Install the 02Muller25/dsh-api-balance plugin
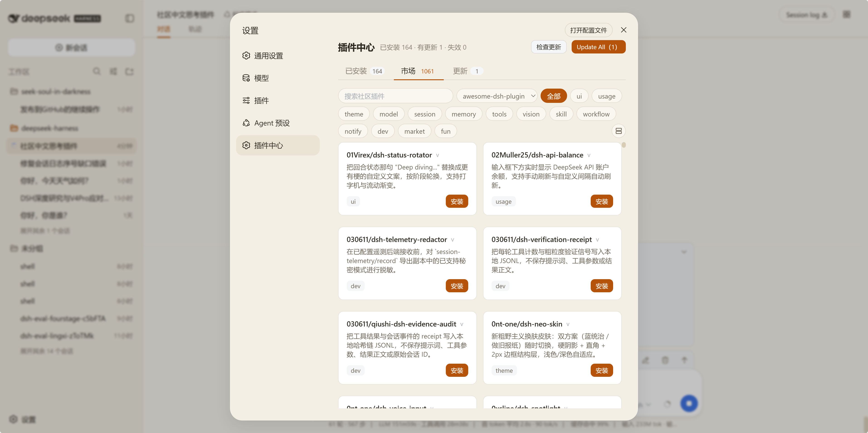 pyautogui.click(x=602, y=201)
